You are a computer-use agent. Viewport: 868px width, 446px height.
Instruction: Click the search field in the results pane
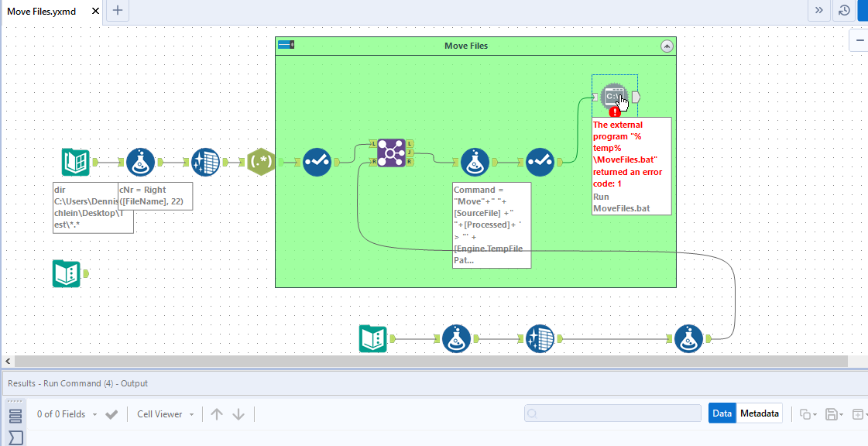point(612,413)
